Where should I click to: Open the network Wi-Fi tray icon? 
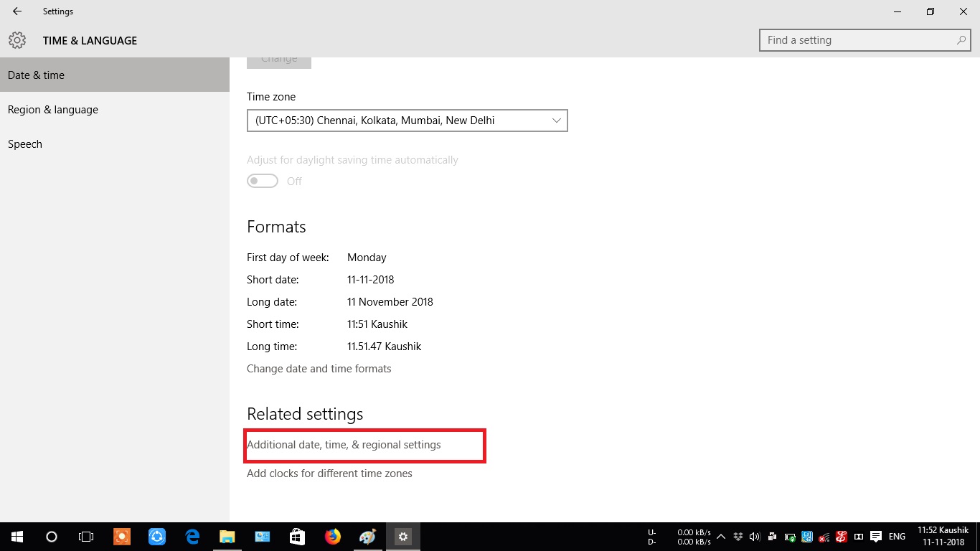pyautogui.click(x=824, y=537)
